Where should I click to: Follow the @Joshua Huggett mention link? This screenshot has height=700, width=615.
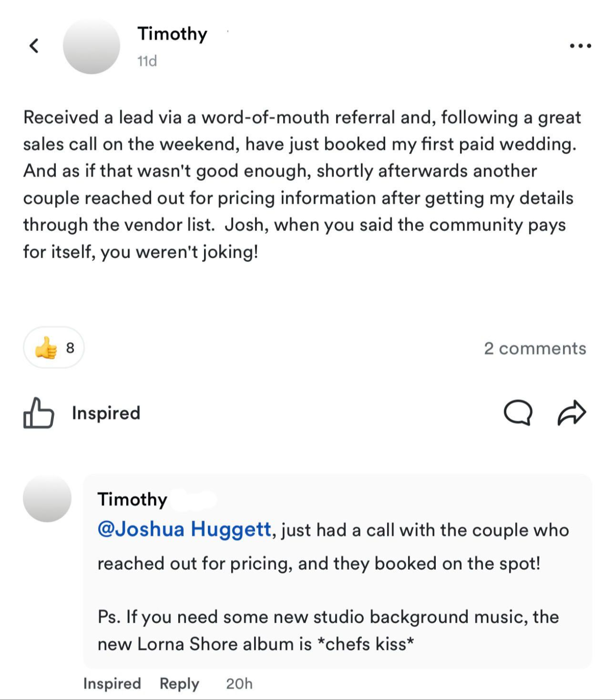(x=184, y=529)
